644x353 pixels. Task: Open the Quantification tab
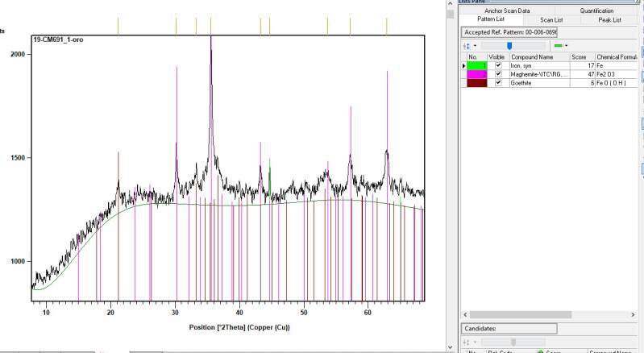click(596, 10)
